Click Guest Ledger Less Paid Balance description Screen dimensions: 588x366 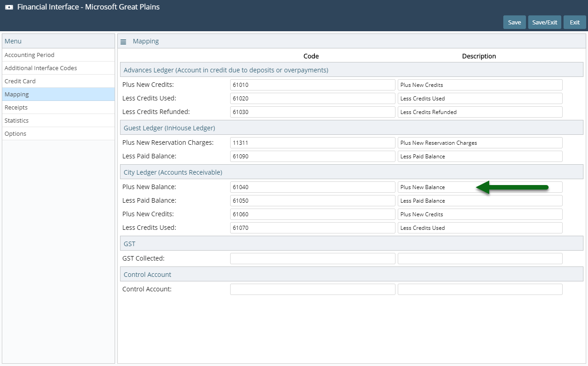(x=480, y=156)
